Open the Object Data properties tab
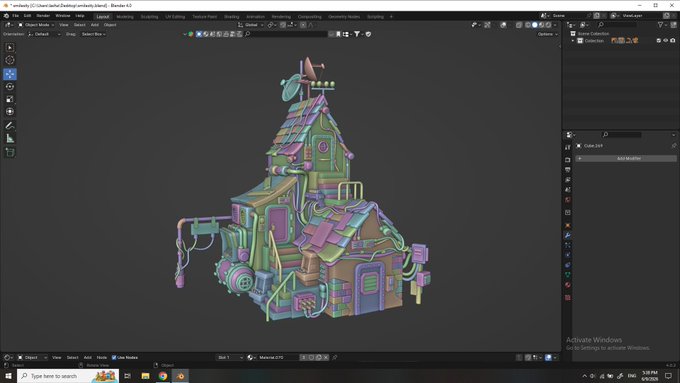The height and width of the screenshot is (383, 680). [x=568, y=275]
